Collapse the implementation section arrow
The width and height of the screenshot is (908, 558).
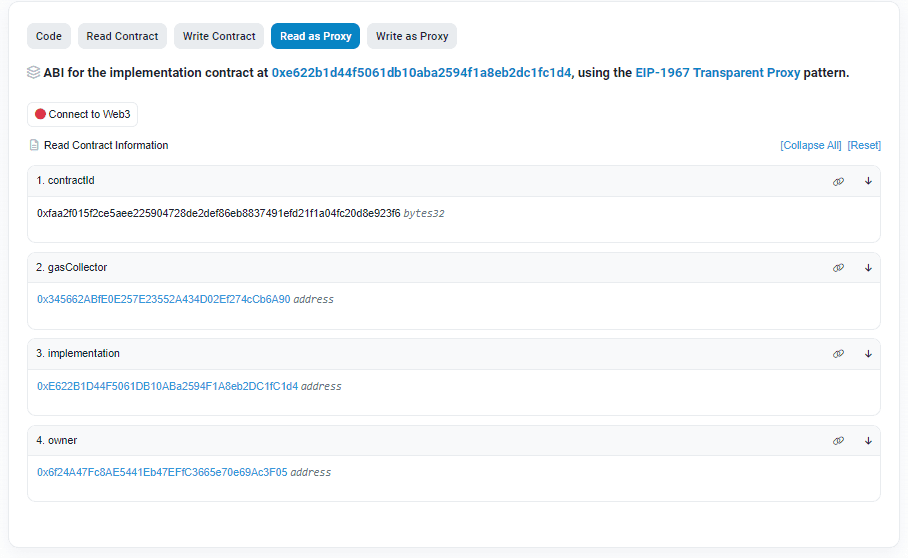[868, 354]
